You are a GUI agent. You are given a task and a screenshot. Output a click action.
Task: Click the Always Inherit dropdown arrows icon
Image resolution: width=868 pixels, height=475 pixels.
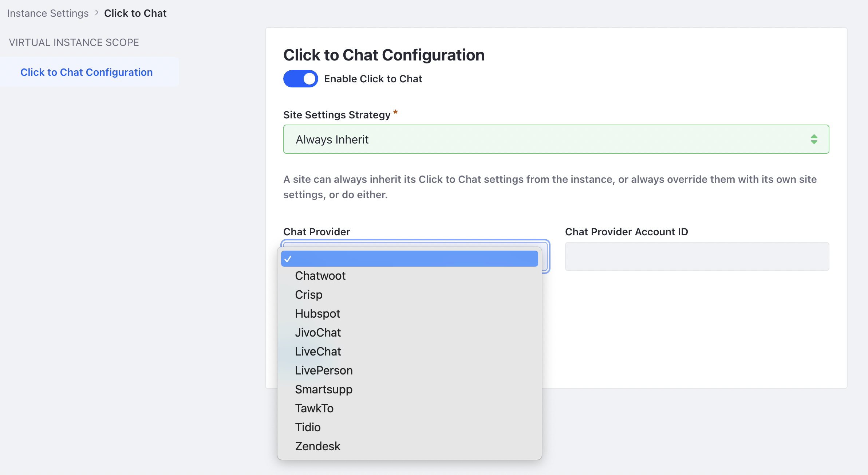814,139
